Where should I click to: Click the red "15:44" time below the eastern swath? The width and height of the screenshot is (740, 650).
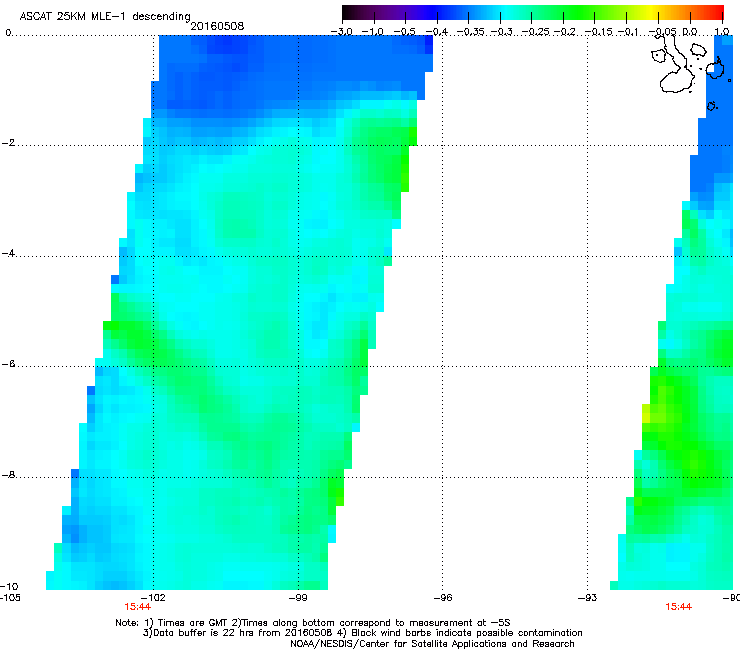point(679,607)
